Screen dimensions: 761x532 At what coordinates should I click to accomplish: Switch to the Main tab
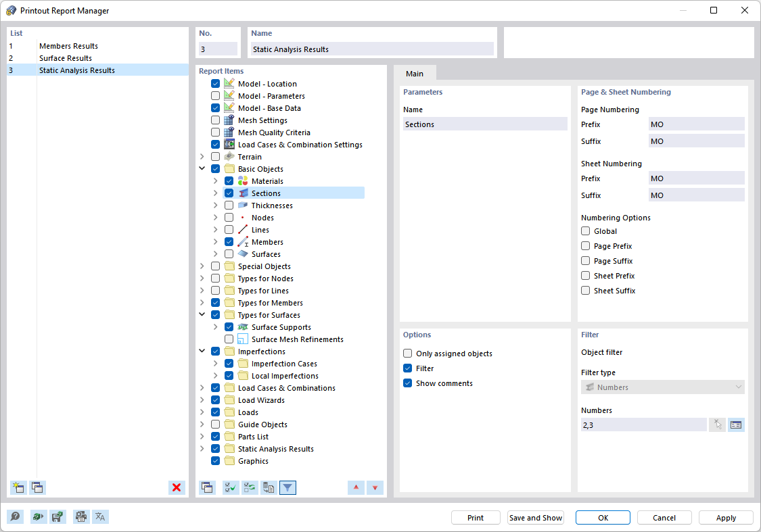[x=415, y=73]
